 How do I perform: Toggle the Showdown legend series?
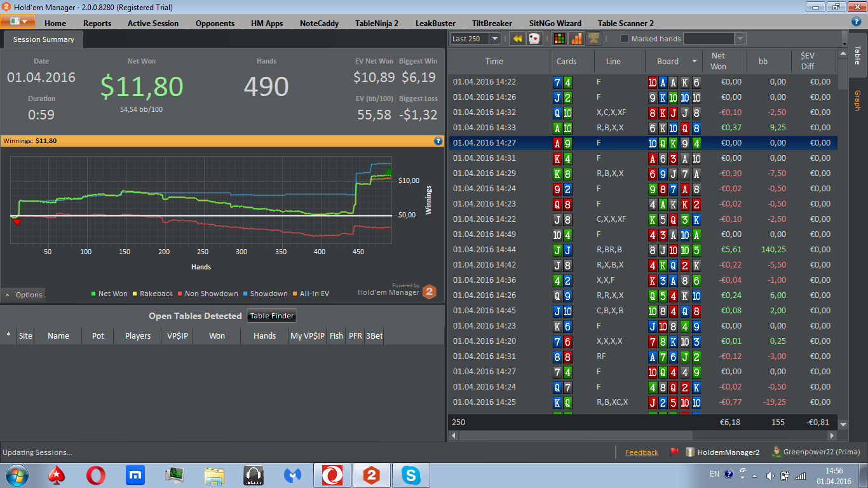tap(265, 294)
